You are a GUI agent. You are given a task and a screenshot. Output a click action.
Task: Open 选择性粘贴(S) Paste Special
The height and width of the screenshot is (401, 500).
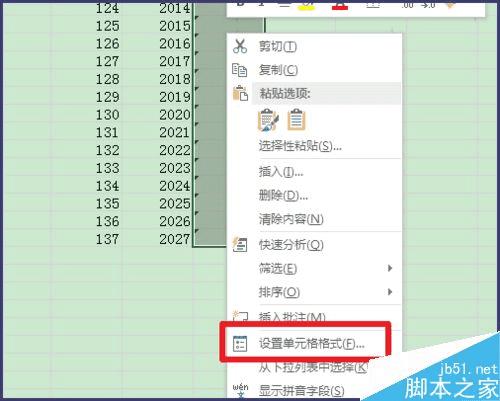(x=300, y=146)
